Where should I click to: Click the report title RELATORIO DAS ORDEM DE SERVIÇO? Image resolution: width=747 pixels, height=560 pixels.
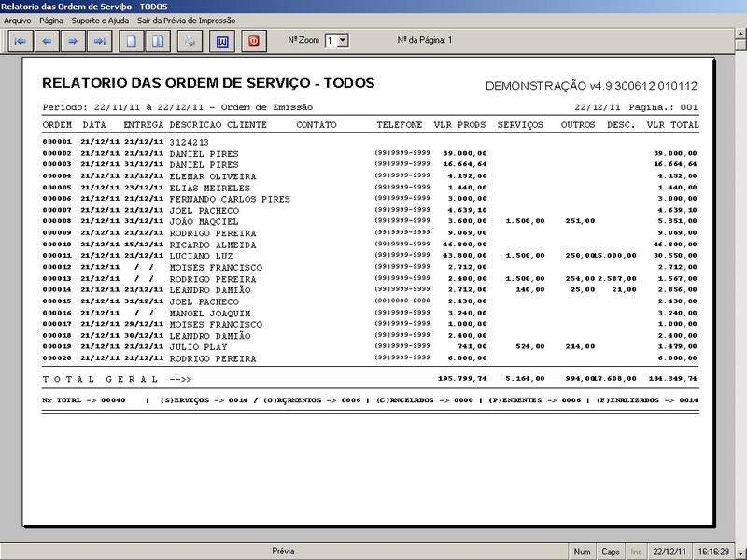(208, 83)
